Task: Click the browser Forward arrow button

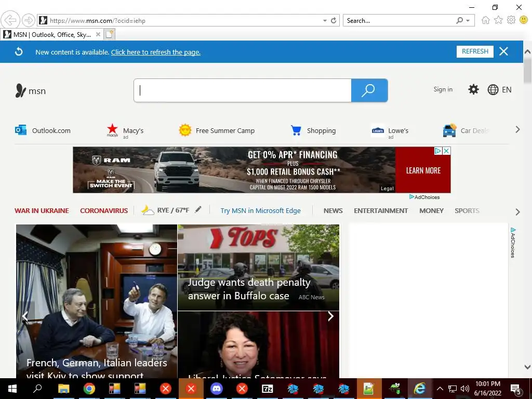Action: 29,20
